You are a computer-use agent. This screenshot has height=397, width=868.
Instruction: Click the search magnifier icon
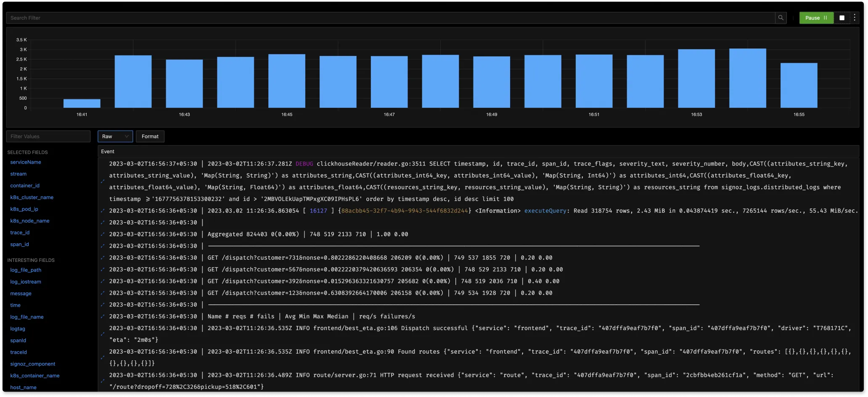pos(781,18)
